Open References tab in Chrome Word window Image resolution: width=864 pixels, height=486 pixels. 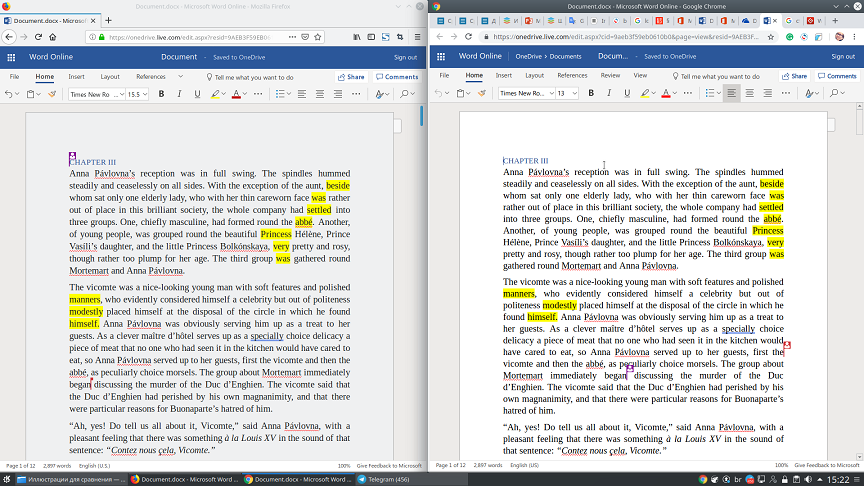coord(572,75)
